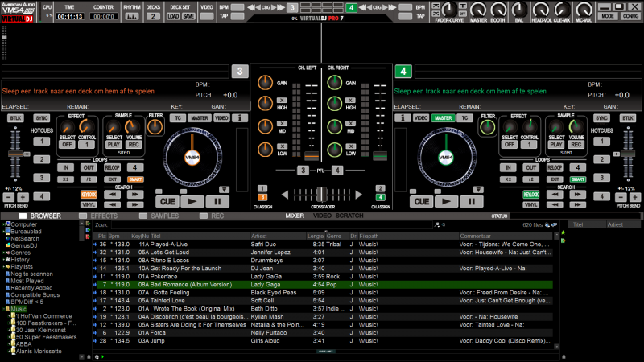Click the right channel HIGH knob
Image resolution: width=644 pixels, height=362 pixels.
(x=334, y=104)
